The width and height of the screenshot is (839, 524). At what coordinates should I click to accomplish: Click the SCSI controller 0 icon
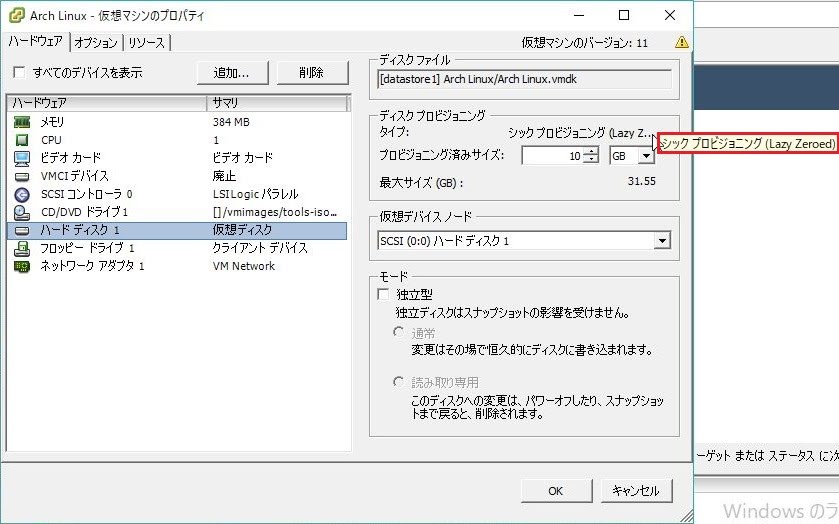(22, 194)
